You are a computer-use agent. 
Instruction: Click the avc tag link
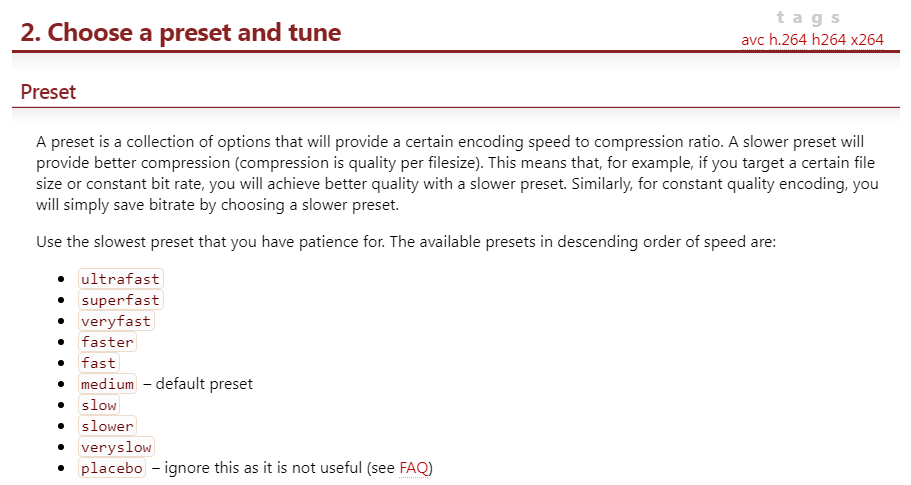click(753, 40)
